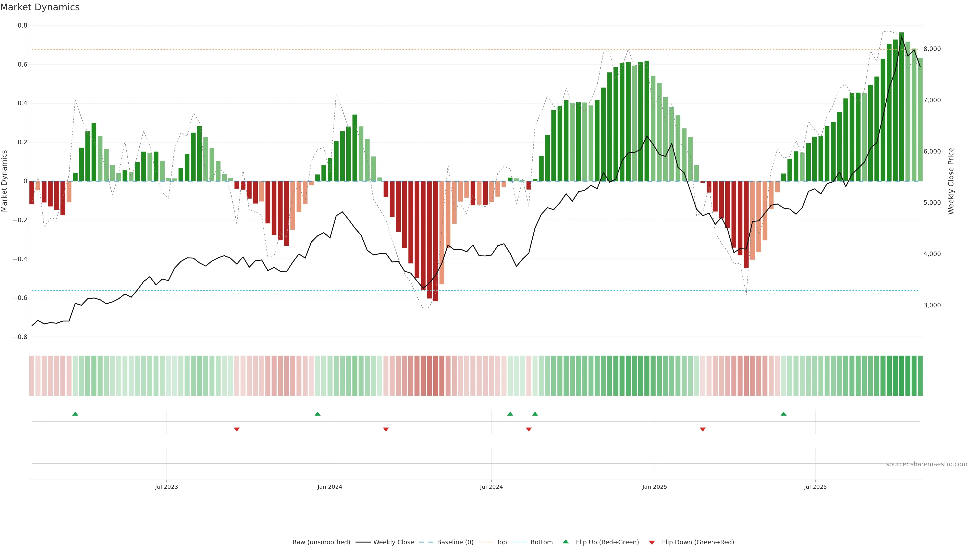Hide the Top threshold legend entry
This screenshot has width=980, height=551.
point(501,542)
